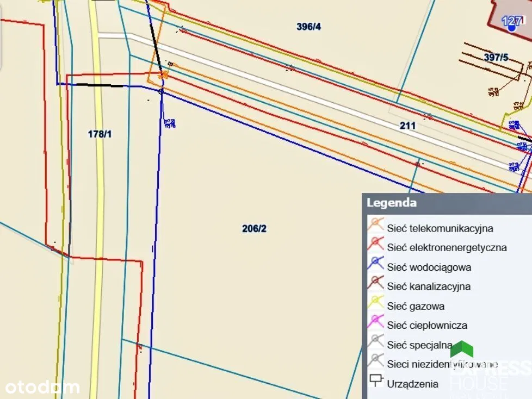This screenshot has height=399, width=532.
Task: Click the "Sieć elektronenergetyczna" legend label
Action: pos(447,247)
